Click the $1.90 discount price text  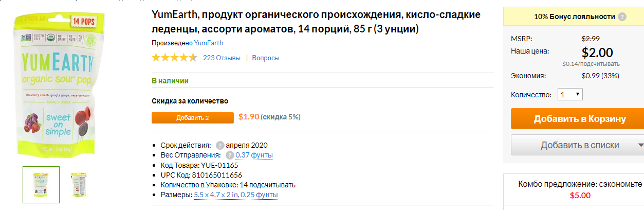249,117
